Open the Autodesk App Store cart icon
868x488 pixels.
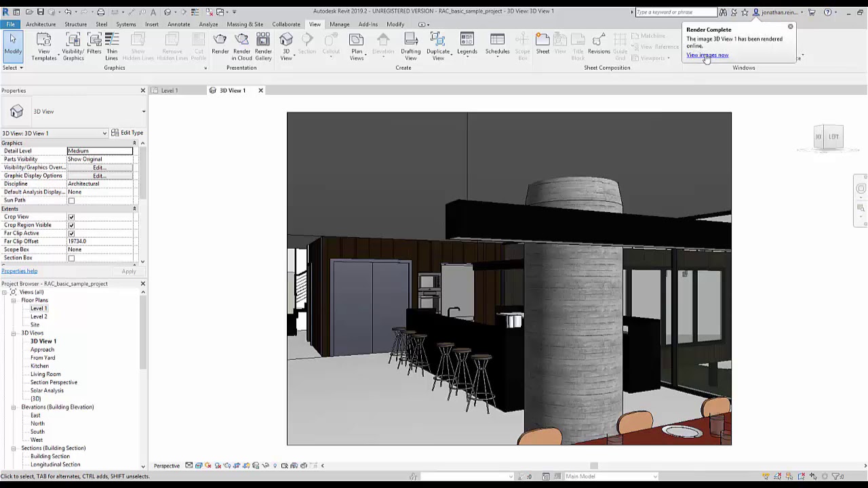(812, 12)
